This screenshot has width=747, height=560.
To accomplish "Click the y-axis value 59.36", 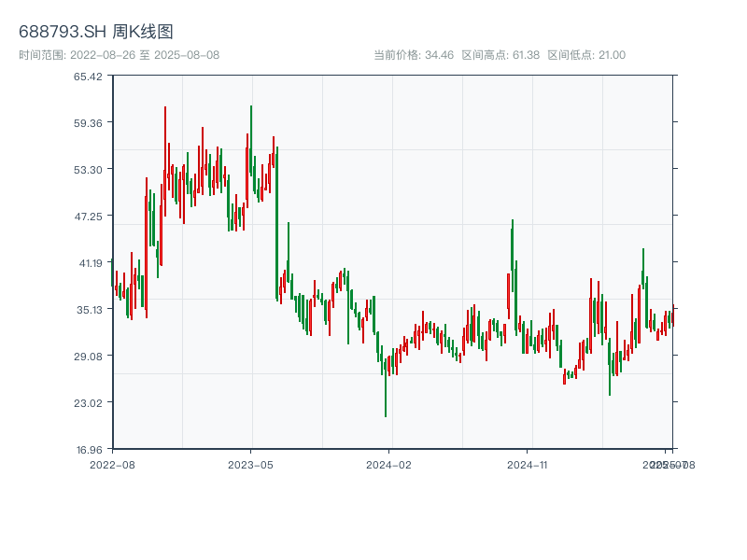I will [88, 123].
